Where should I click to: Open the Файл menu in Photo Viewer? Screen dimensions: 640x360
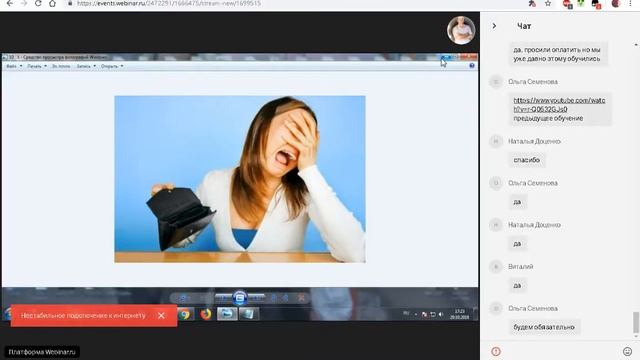click(13, 66)
